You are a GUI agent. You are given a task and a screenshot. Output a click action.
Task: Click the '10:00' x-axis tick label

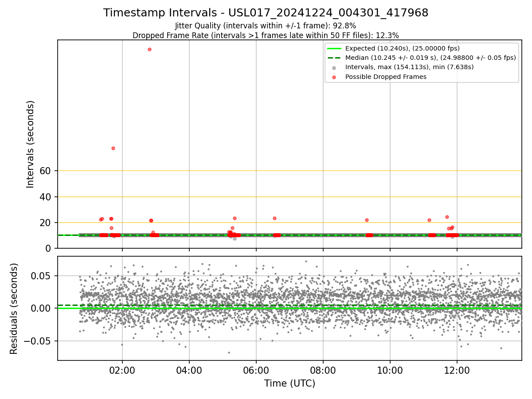click(390, 370)
